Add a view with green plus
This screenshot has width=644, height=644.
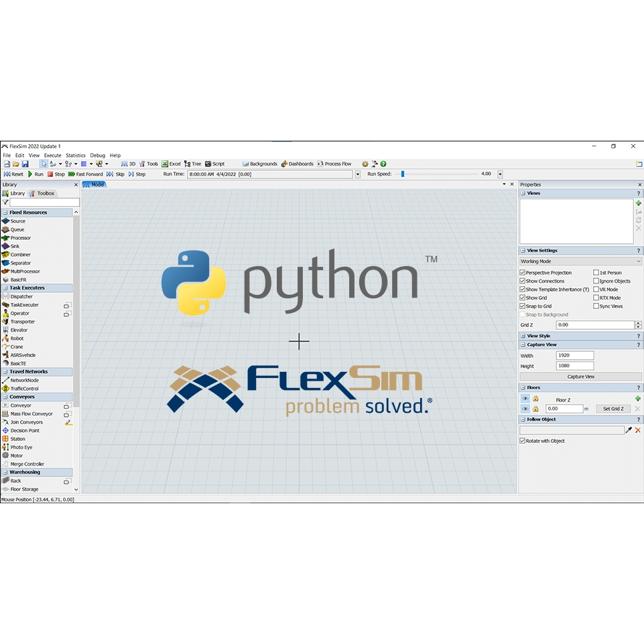[638, 203]
